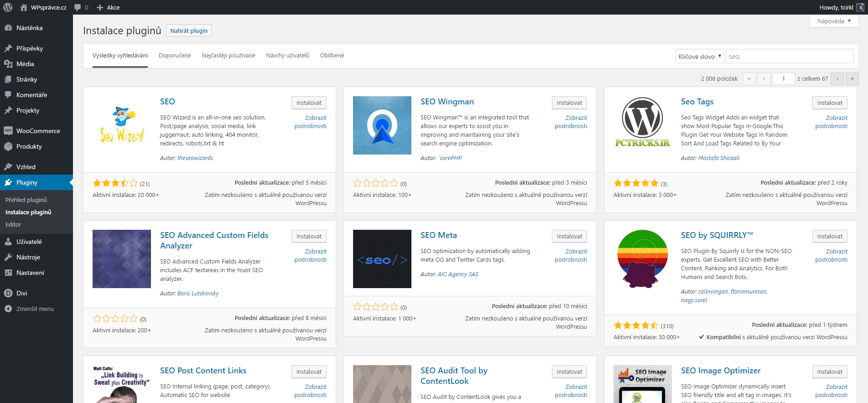This screenshot has height=403, width=868.
Task: Open SEO Post Content Links title
Action: (x=203, y=371)
